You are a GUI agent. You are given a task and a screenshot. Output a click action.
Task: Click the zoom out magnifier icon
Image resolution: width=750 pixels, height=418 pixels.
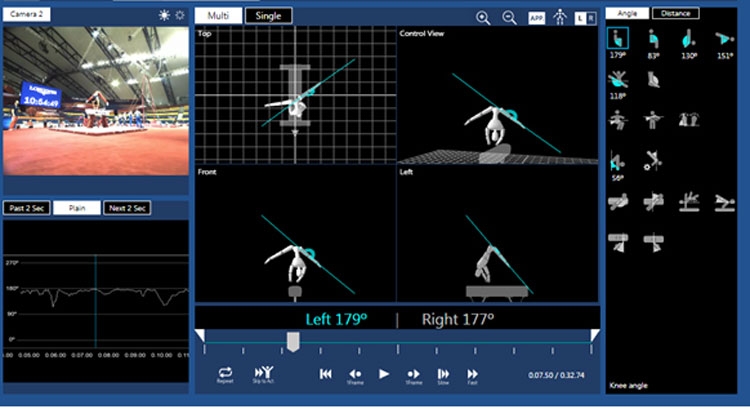click(509, 18)
